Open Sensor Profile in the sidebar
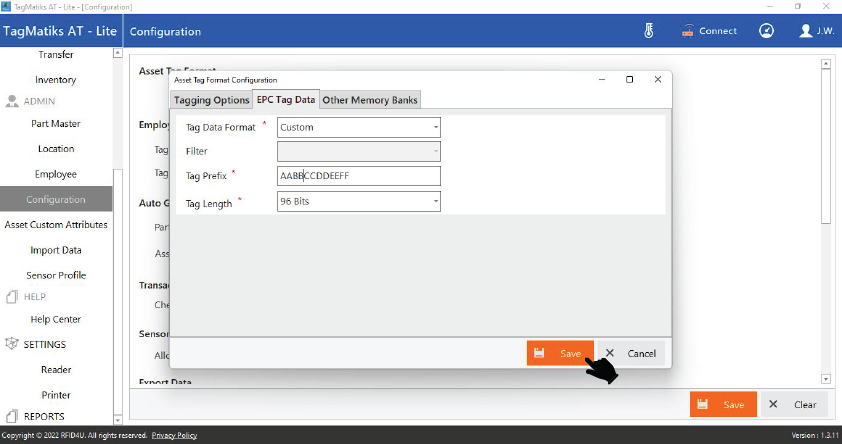The height and width of the screenshot is (444, 842). click(56, 275)
